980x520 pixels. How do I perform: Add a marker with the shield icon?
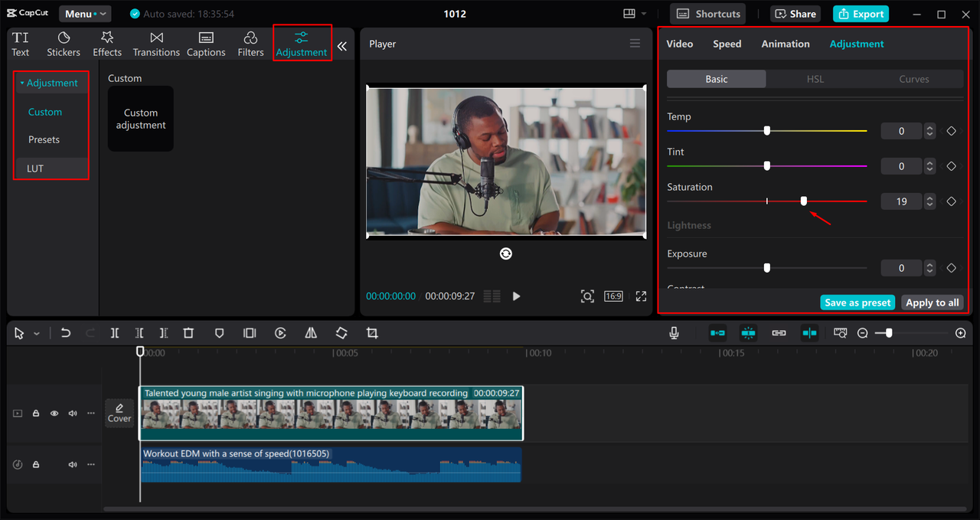click(219, 333)
